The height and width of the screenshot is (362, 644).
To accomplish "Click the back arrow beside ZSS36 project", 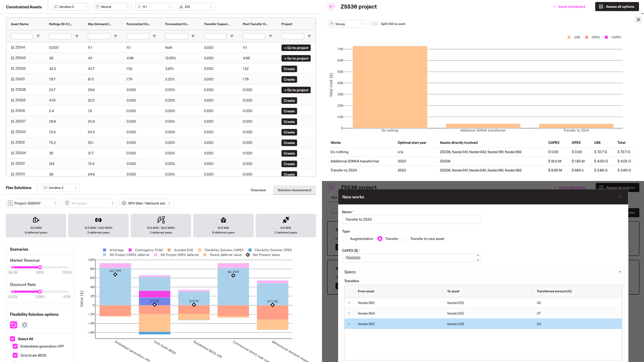I will click(x=331, y=6).
